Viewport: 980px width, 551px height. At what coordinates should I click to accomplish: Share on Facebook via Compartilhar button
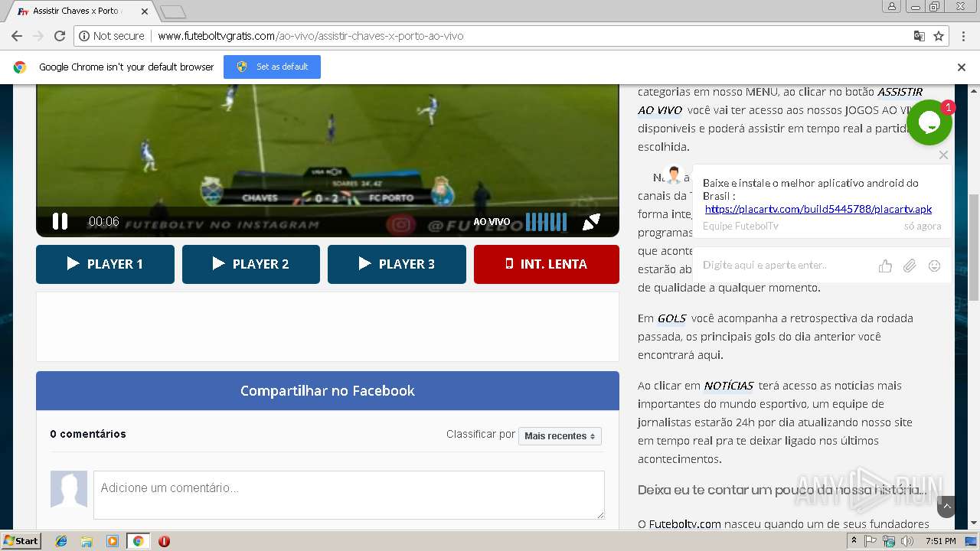pos(328,391)
